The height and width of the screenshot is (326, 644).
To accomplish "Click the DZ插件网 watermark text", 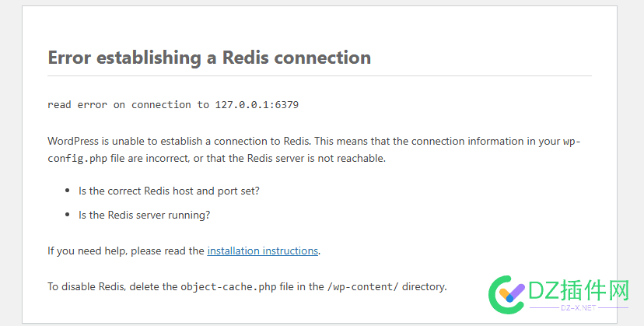I will point(579,290).
